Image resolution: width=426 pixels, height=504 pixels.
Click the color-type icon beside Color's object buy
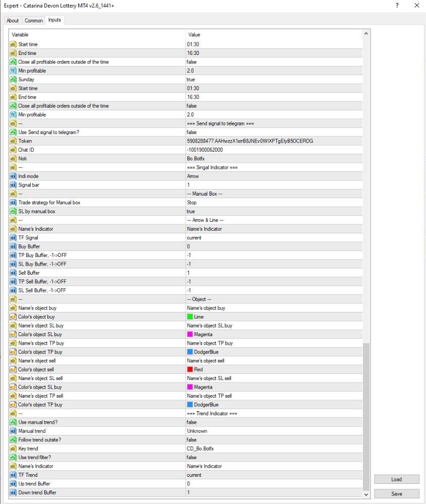click(x=13, y=317)
